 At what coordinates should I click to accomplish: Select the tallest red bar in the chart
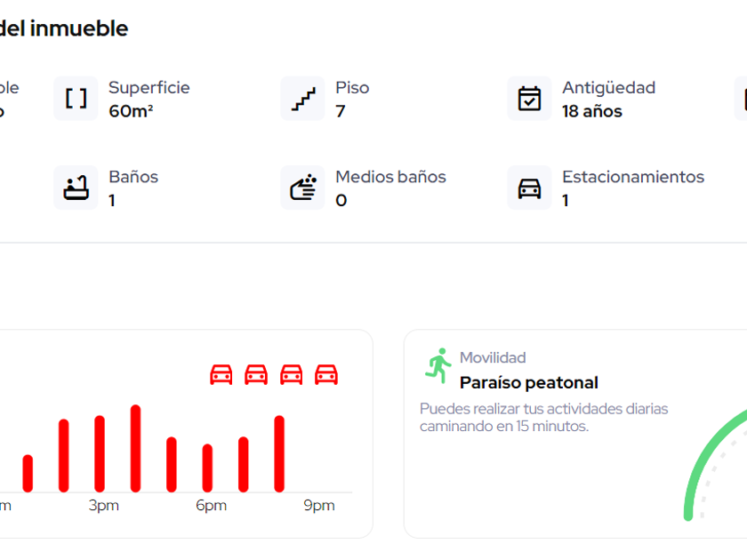135,448
